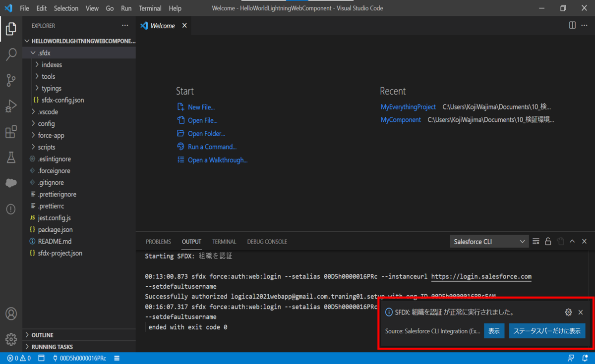
Task: Open the Explorer view in activity bar
Action: click(x=11, y=29)
